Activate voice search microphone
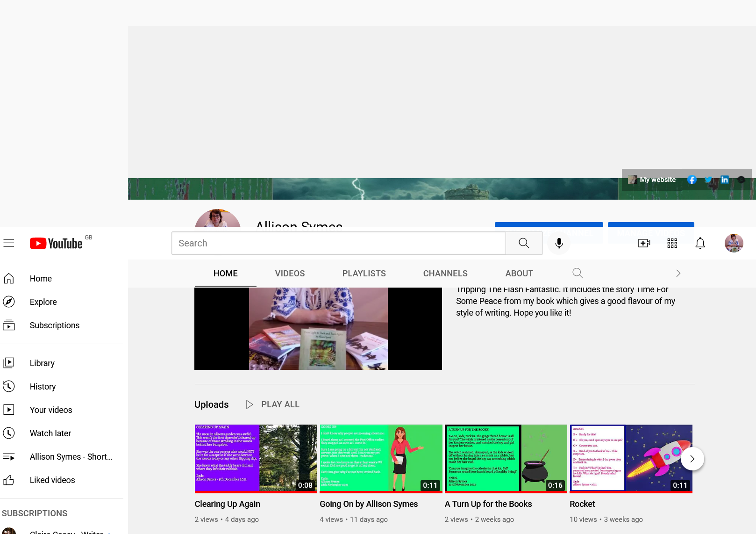The image size is (756, 534). 559,243
